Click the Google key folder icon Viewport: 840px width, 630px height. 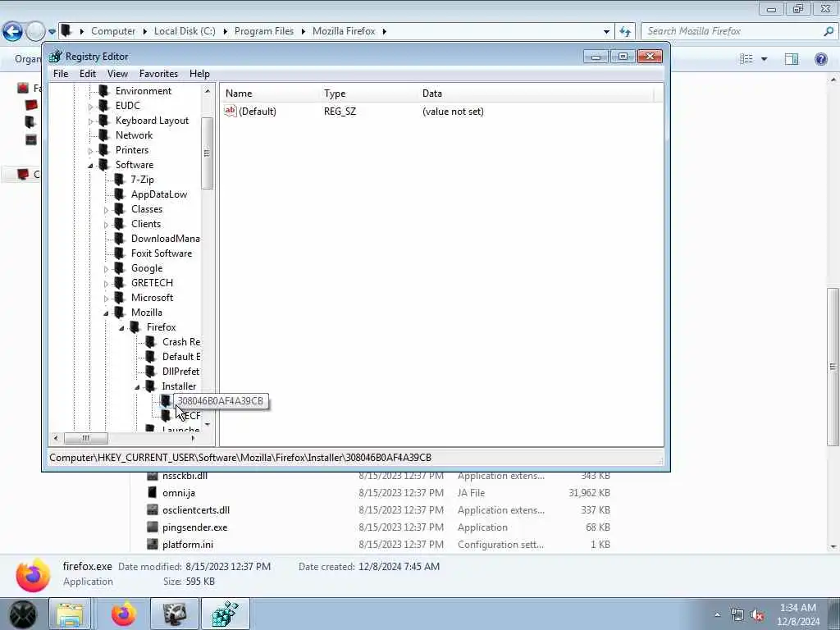tap(120, 268)
